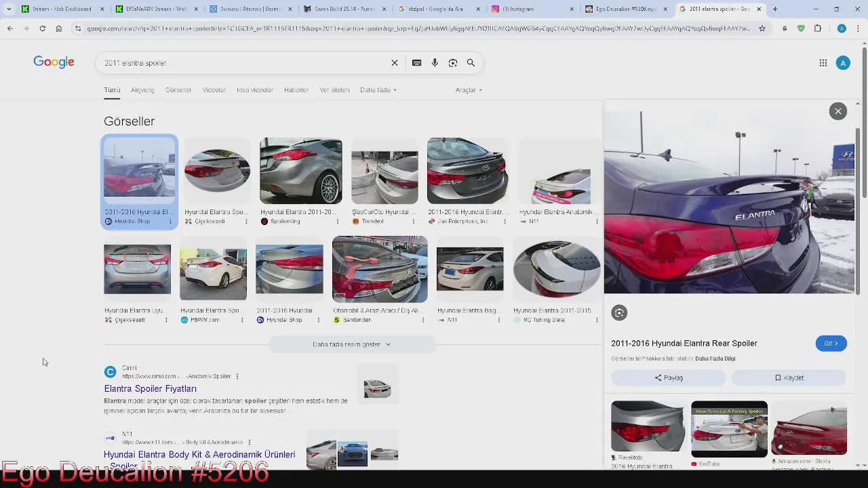Screen dimensions: 868x488
Task: Submit the search with the magnifier icon
Action: point(471,63)
